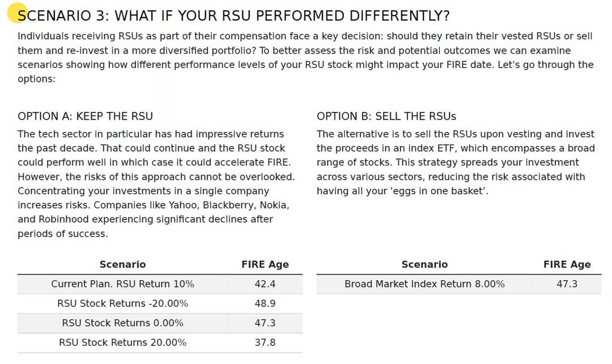Click the Scenario column header under Option B
Viewport: 612px width, 364px height.
tap(424, 264)
